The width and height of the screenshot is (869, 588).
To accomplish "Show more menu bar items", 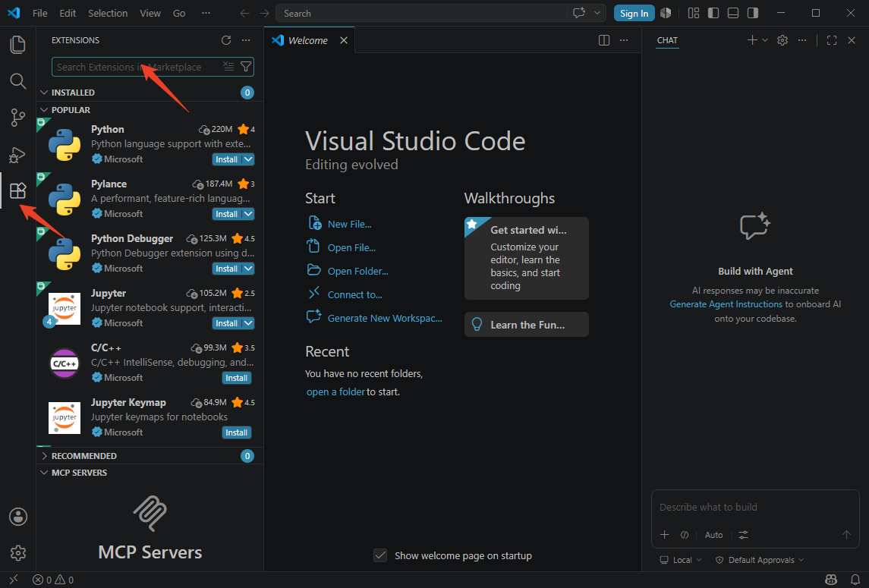I will coord(206,14).
